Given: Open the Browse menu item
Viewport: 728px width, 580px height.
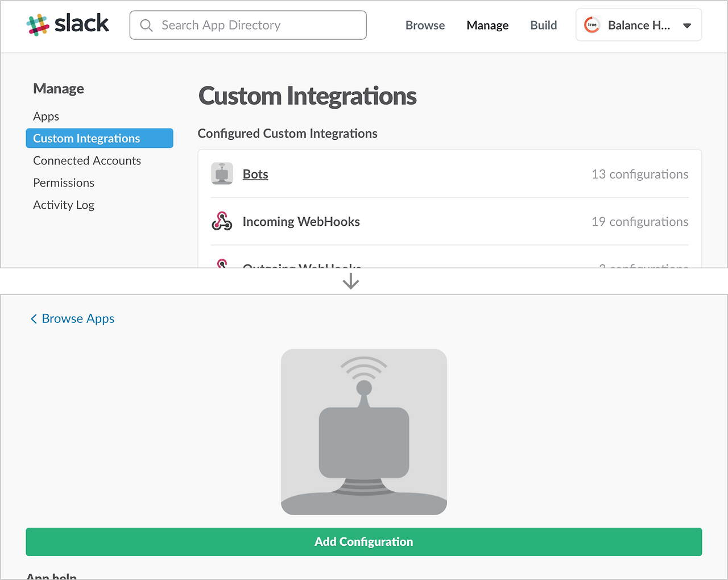Looking at the screenshot, I should 425,25.
